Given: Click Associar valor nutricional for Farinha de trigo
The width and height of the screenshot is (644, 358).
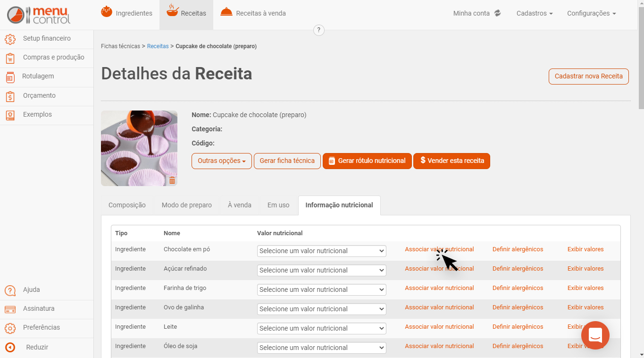Looking at the screenshot, I should point(439,288).
